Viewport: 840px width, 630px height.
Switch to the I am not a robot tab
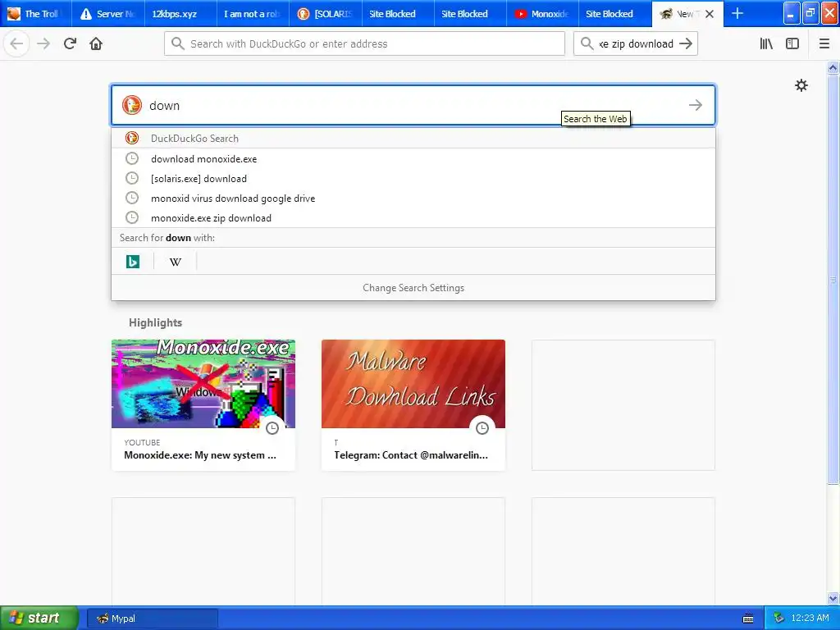(253, 14)
